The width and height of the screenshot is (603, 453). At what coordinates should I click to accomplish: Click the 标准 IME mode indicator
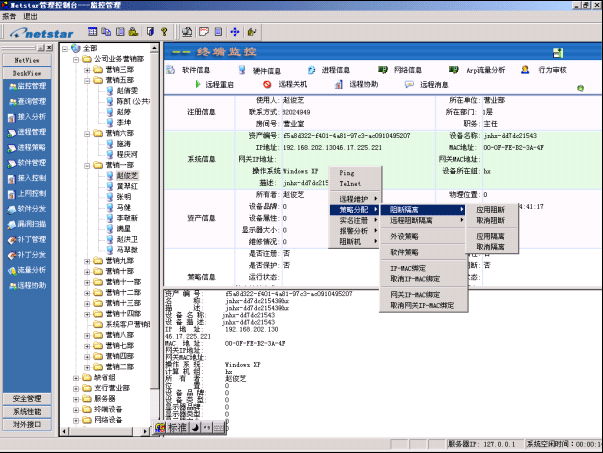click(177, 427)
